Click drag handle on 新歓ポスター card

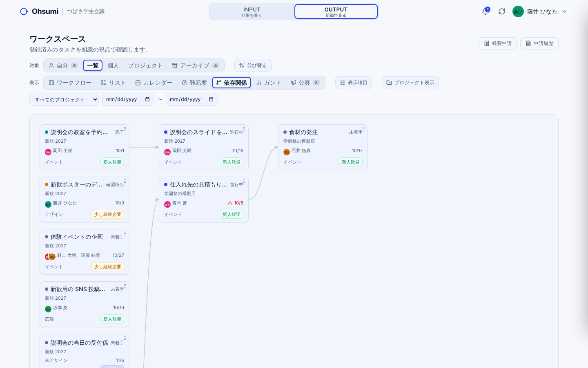[x=125, y=181]
